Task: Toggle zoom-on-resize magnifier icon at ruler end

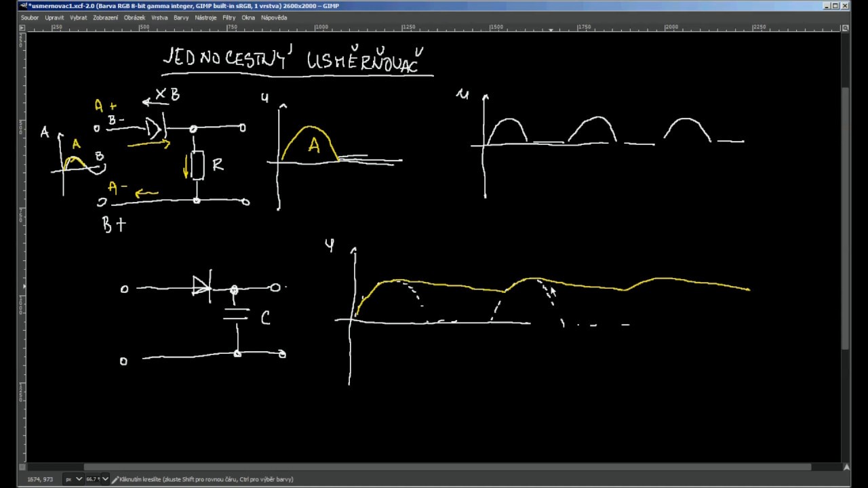Action: [846, 28]
